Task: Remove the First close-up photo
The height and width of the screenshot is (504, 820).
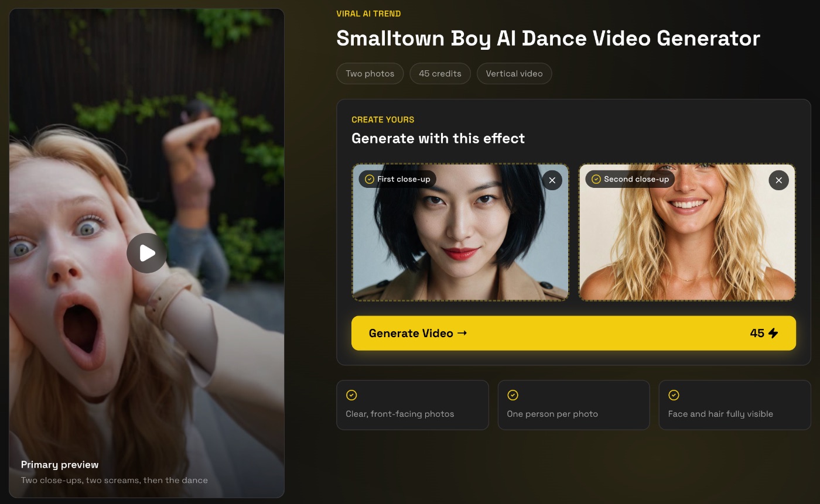Action: pyautogui.click(x=552, y=180)
